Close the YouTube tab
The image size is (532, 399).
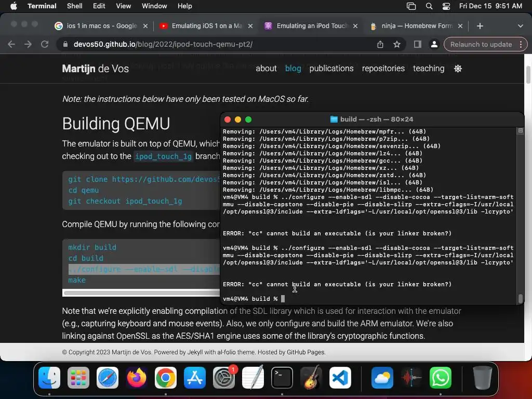(x=250, y=26)
